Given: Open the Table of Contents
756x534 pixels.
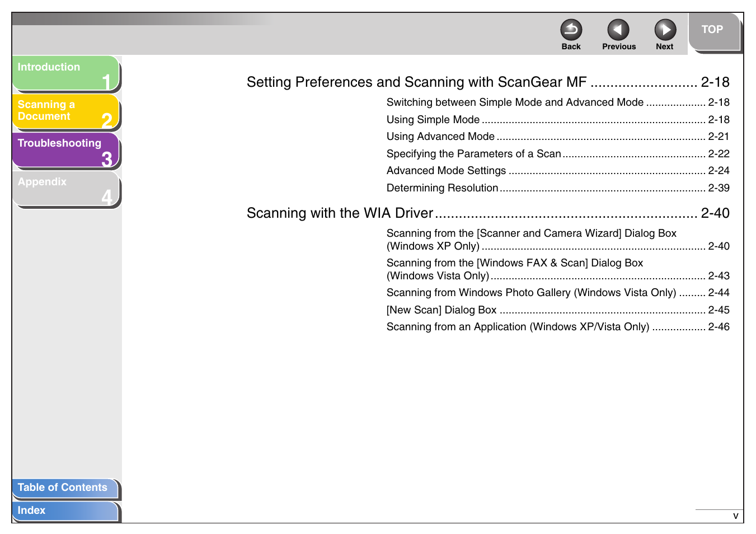Looking at the screenshot, I should [65, 488].
